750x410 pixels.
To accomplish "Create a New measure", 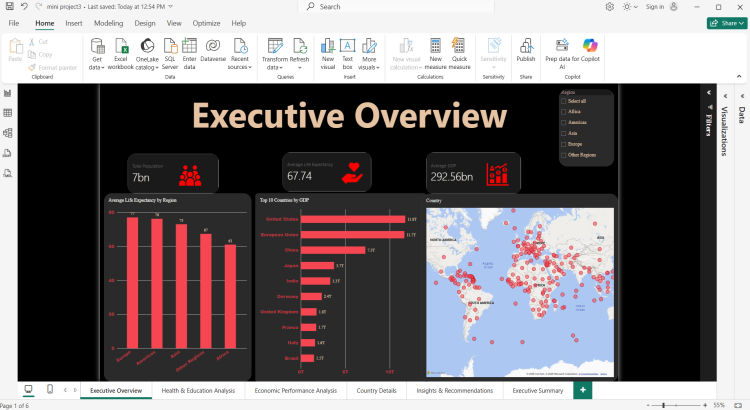I will click(x=435, y=54).
